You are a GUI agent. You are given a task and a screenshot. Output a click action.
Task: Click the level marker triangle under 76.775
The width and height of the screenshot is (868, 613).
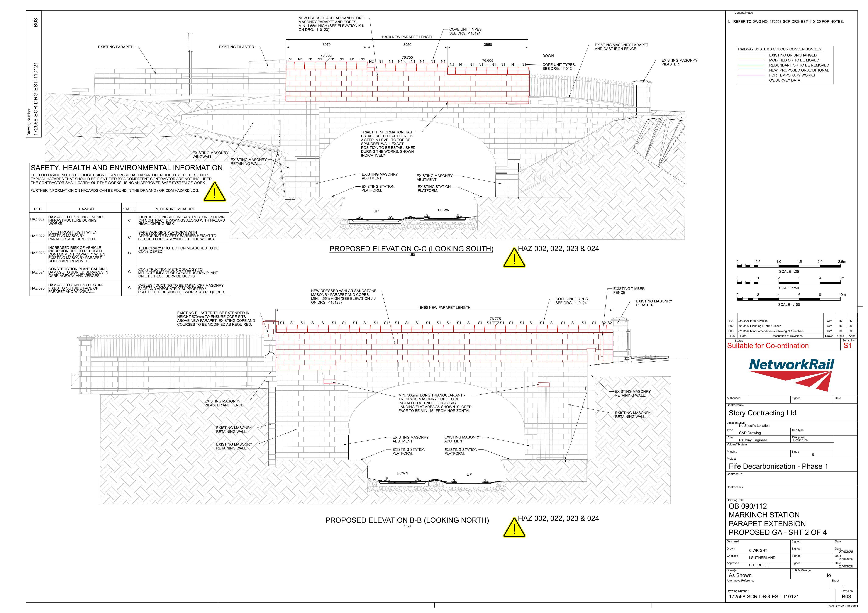point(495,323)
